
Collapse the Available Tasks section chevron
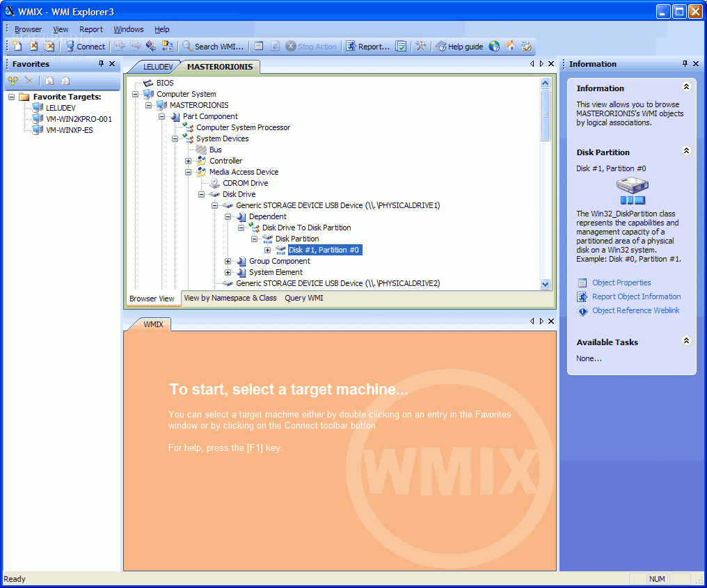click(686, 340)
